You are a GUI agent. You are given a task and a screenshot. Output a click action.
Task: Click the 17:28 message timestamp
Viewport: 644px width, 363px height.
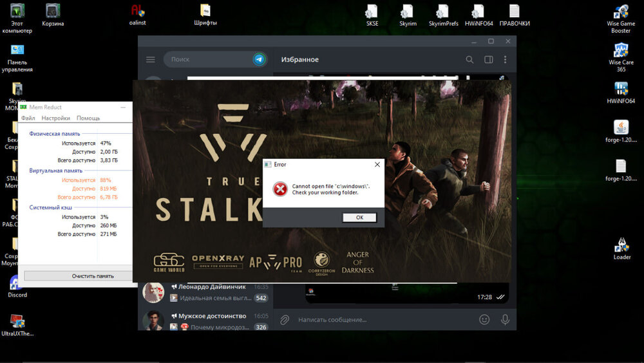coord(485,297)
